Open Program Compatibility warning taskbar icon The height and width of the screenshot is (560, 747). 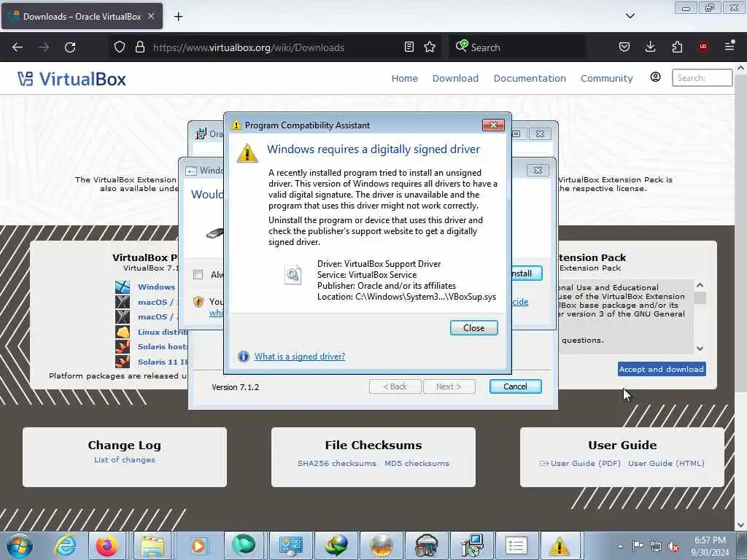[560, 545]
